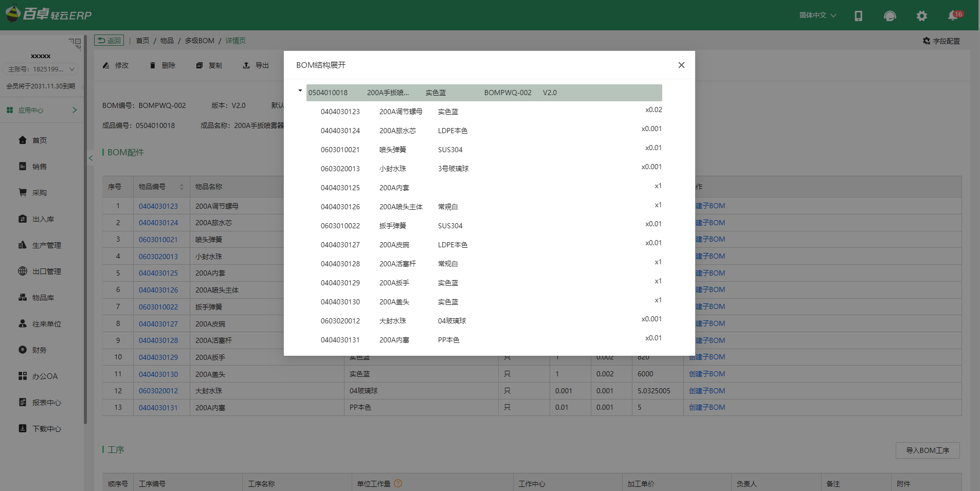Select tree row 0404030131 200A内塞
This screenshot has height=491, width=980.
[491, 340]
